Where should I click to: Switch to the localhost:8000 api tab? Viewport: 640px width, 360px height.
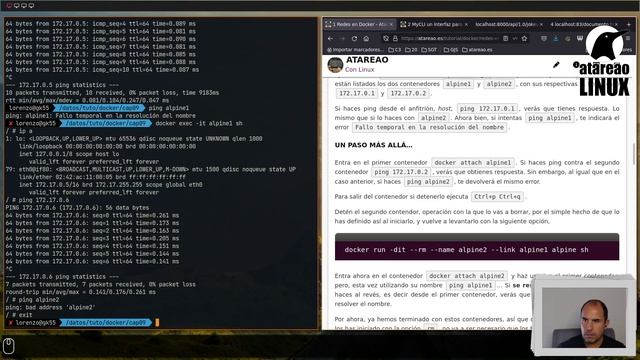(509, 24)
